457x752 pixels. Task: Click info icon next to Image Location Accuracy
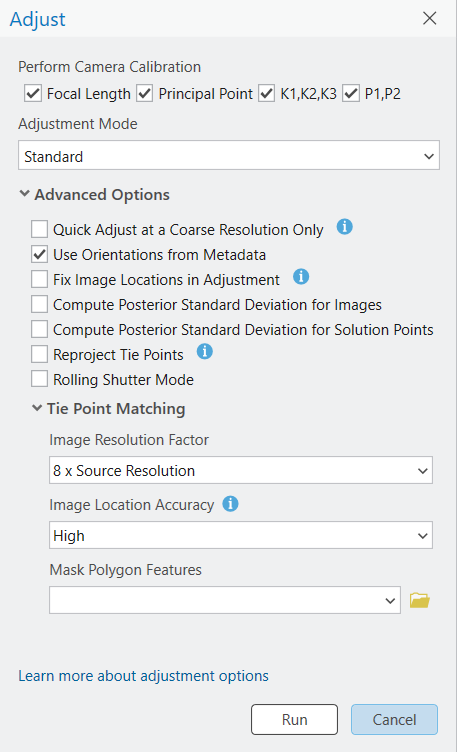pos(230,504)
